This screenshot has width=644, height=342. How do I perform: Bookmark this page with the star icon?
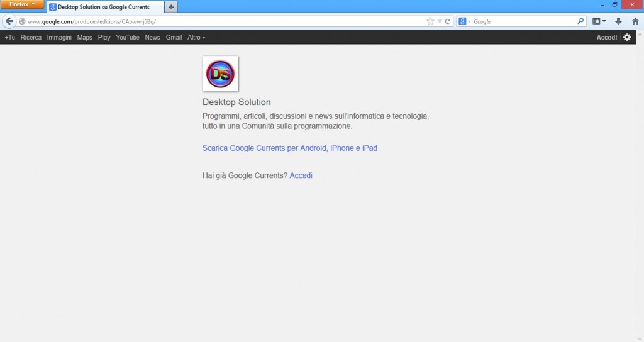pos(430,21)
